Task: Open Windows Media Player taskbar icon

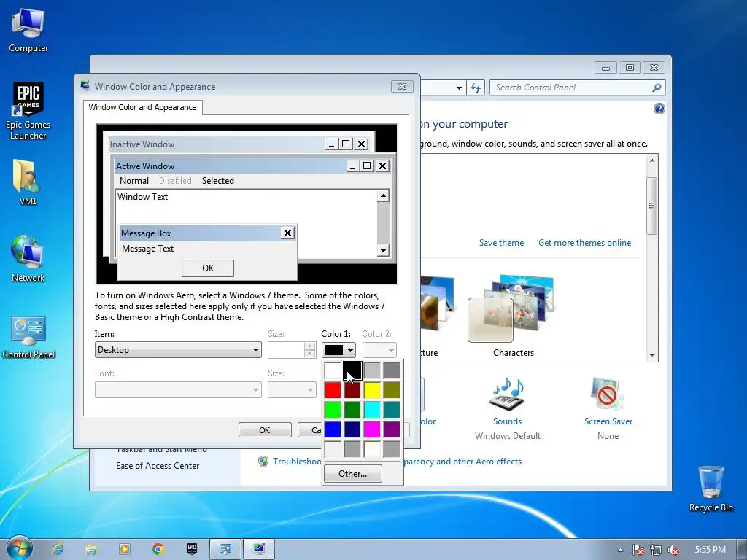Action: click(124, 549)
